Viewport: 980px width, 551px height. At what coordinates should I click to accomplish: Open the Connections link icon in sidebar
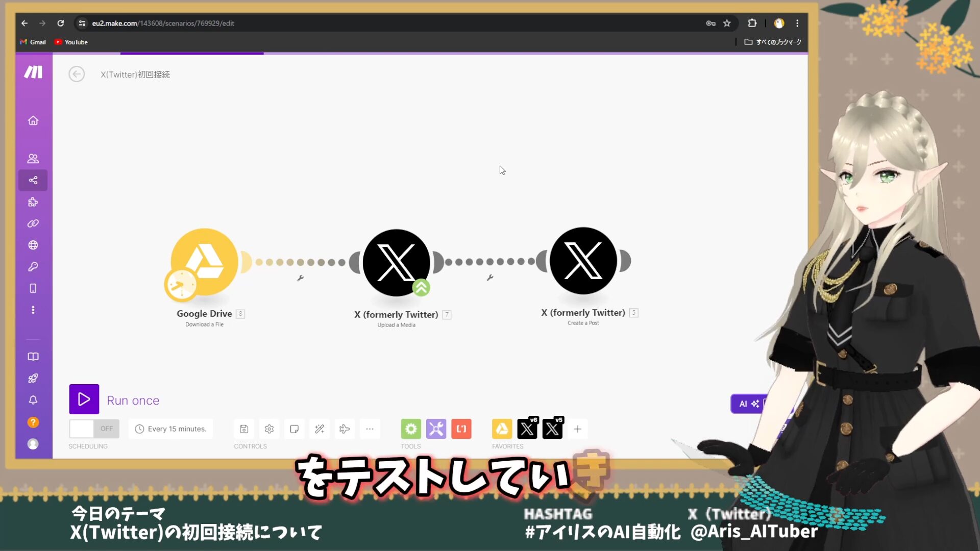pyautogui.click(x=33, y=223)
